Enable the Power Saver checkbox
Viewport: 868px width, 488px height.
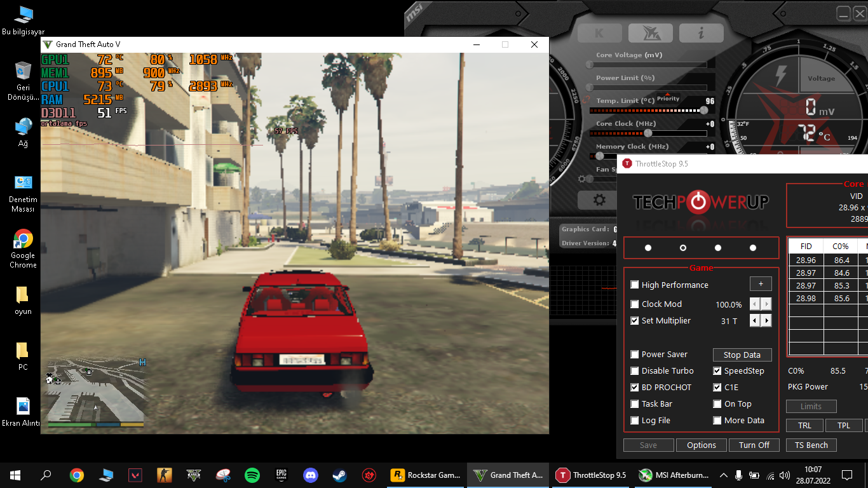(x=635, y=355)
